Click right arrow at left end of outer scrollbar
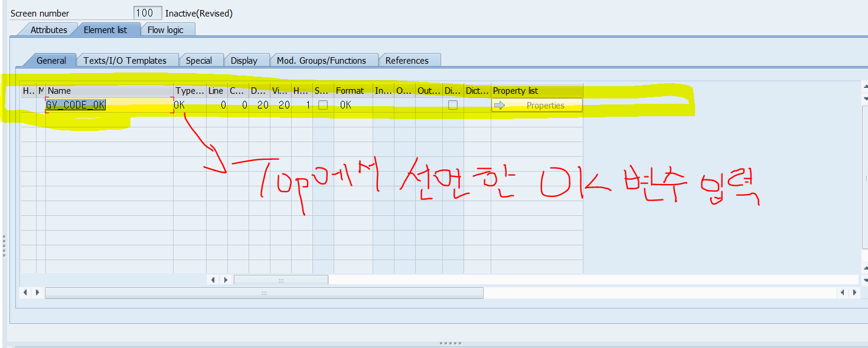The height and width of the screenshot is (348, 868). 37,293
